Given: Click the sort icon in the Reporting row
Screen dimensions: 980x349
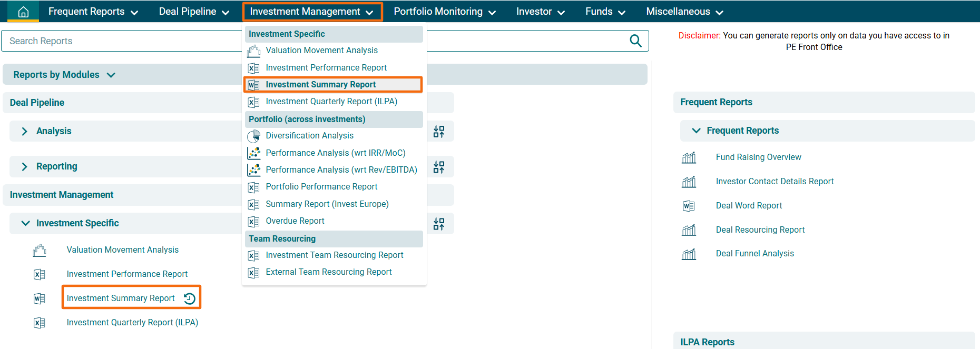Looking at the screenshot, I should point(438,167).
